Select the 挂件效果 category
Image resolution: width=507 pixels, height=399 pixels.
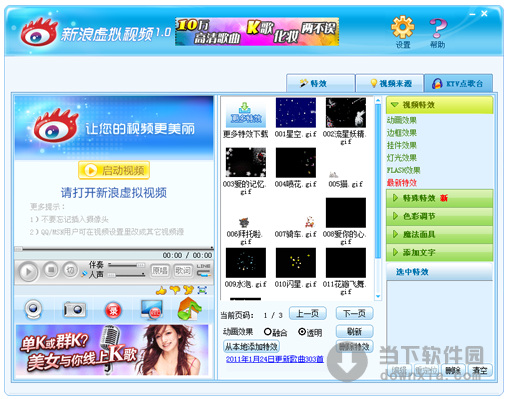pos(402,145)
